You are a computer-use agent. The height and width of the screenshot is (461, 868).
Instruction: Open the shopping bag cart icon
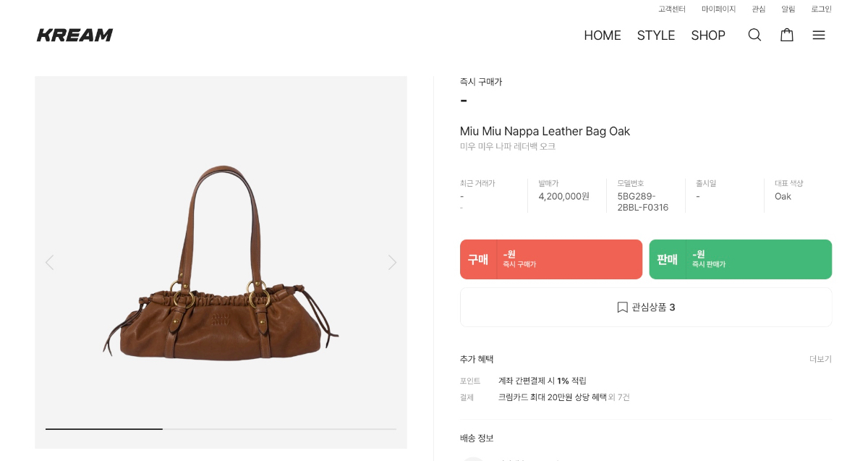(787, 35)
